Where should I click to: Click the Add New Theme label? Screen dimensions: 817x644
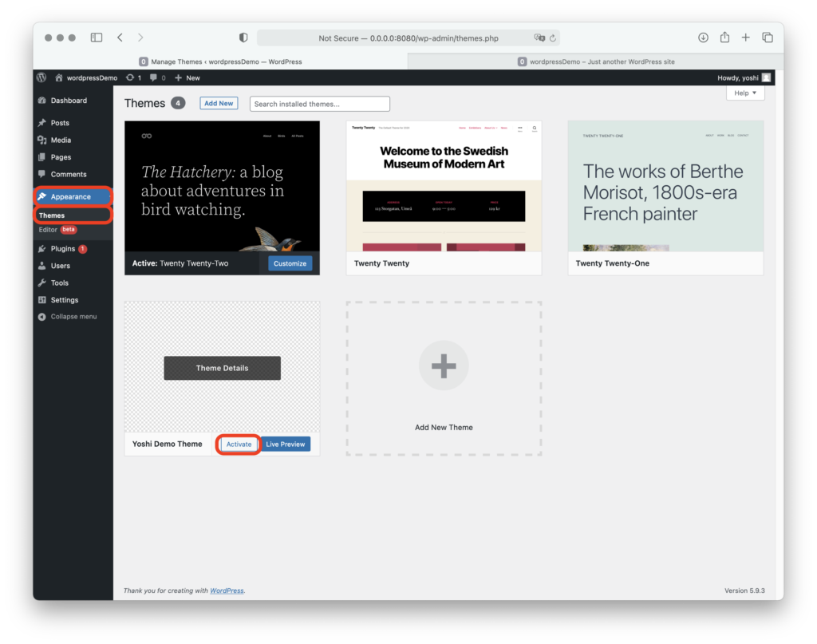pyautogui.click(x=444, y=428)
